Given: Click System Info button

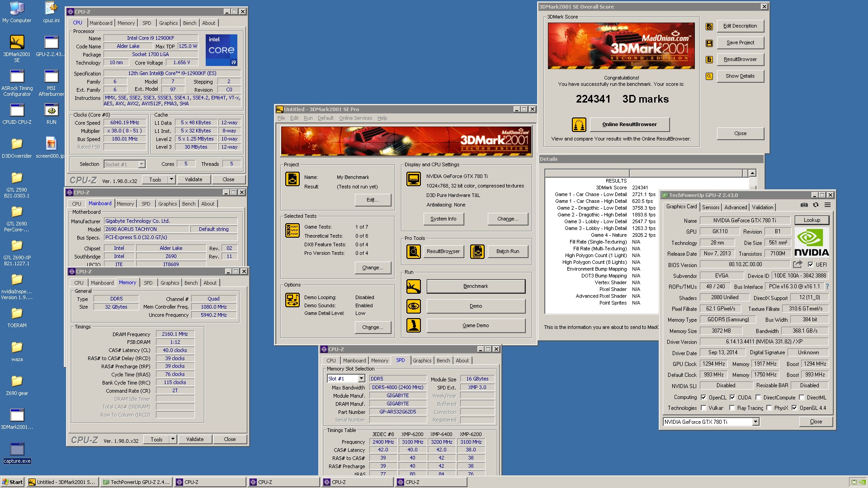Looking at the screenshot, I should (443, 219).
